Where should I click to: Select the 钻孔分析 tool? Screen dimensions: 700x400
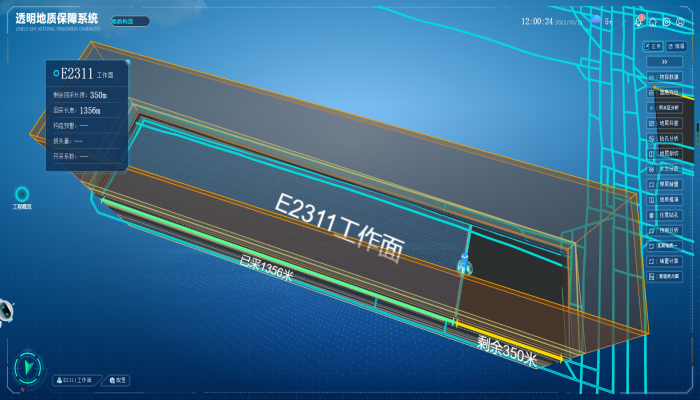(665, 138)
